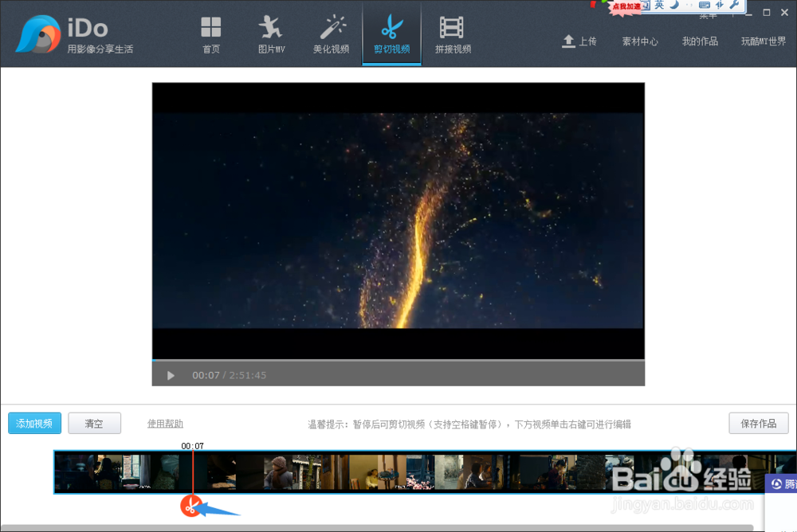Click the 上传 upload button
The height and width of the screenshot is (532, 797).
[x=579, y=41]
